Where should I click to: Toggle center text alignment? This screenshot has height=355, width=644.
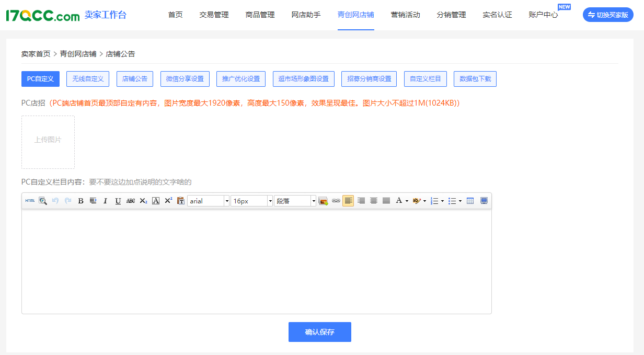374,201
